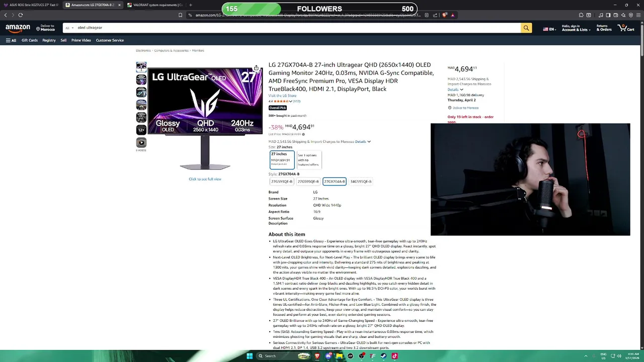
Task: Click the bookmark icon in address bar
Action: click(x=180, y=15)
